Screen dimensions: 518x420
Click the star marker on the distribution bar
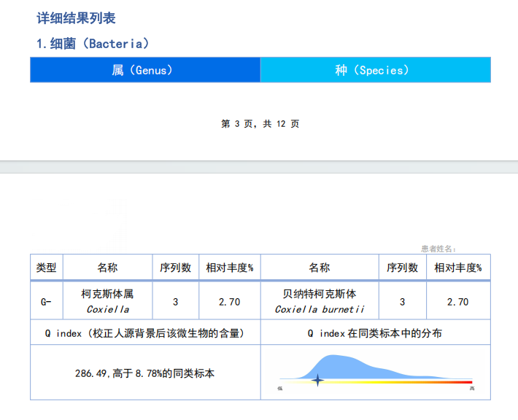pos(317,381)
